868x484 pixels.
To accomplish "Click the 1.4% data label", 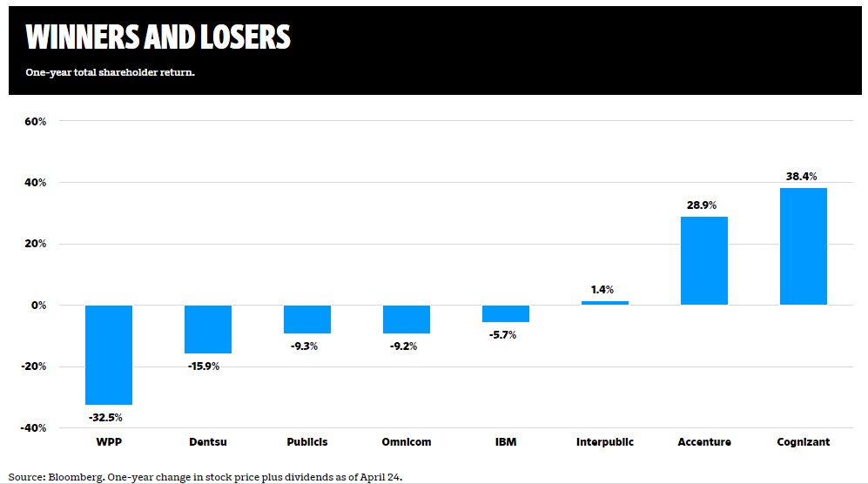I will [x=602, y=290].
